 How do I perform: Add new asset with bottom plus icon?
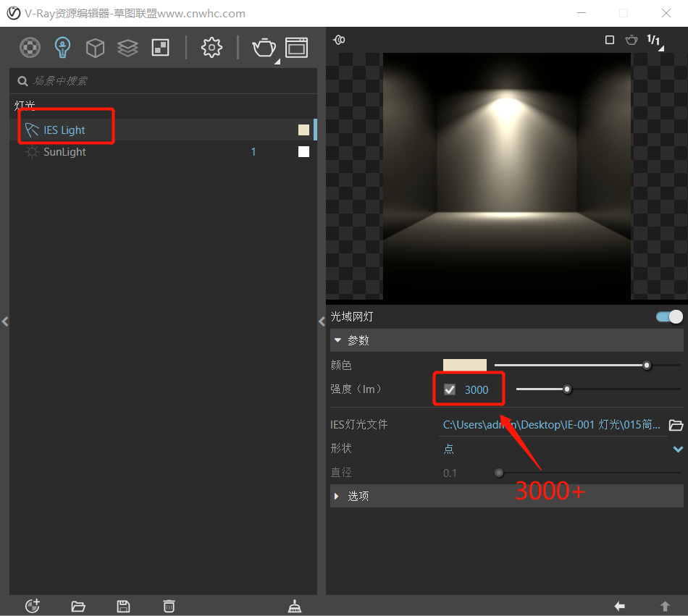(x=33, y=606)
